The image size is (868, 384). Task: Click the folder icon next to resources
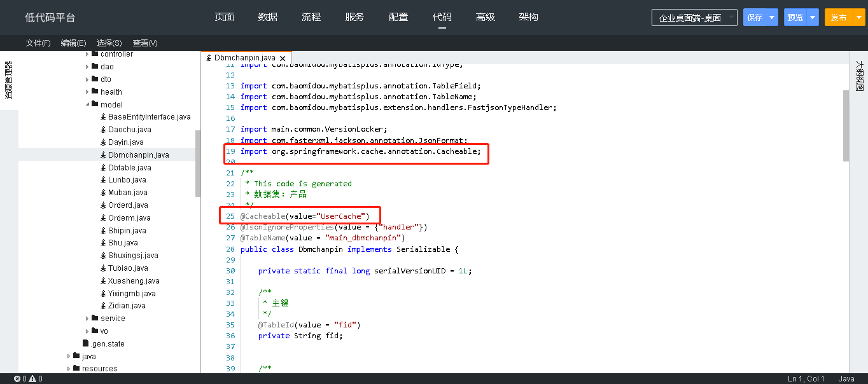click(x=76, y=369)
